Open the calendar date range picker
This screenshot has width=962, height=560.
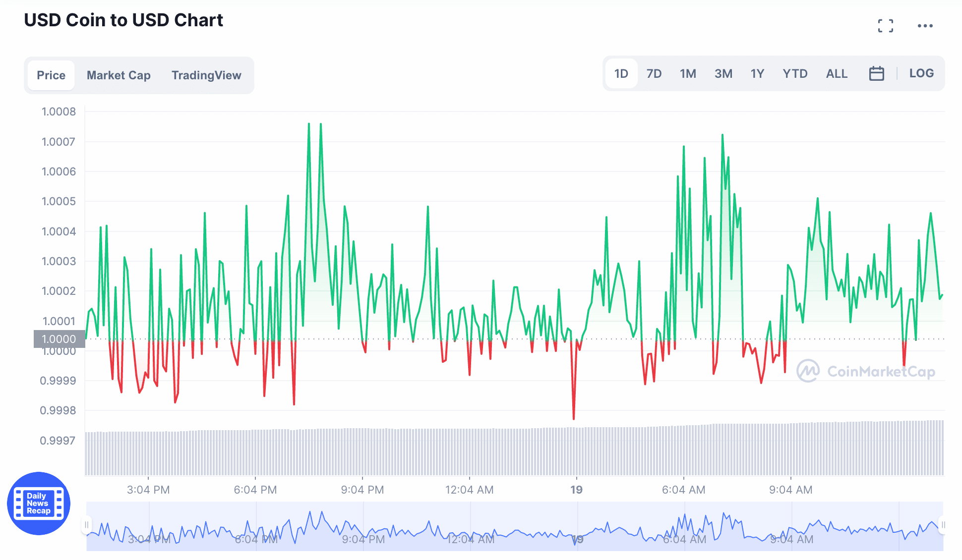[x=876, y=74]
